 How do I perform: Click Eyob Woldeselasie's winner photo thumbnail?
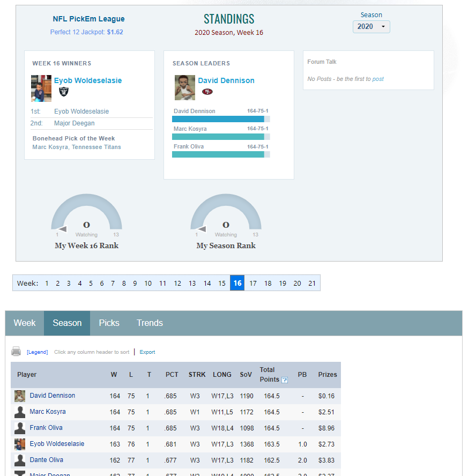[x=41, y=88]
